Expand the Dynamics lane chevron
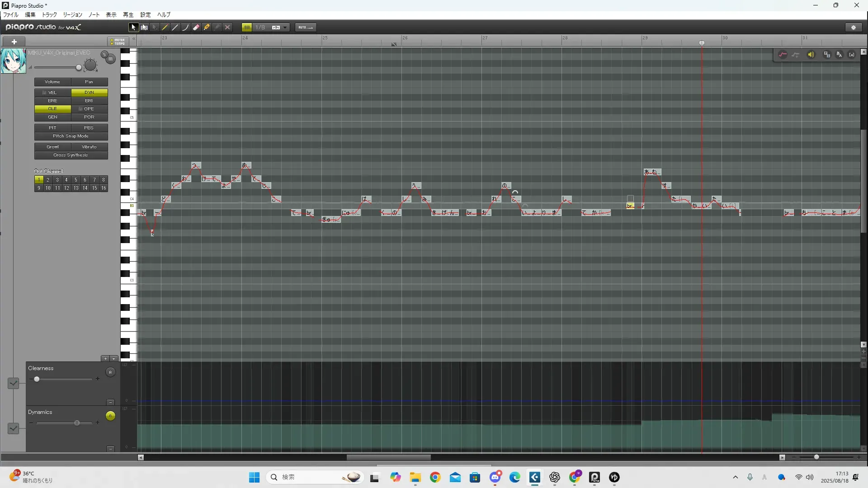This screenshot has height=488, width=868. coord(14,428)
